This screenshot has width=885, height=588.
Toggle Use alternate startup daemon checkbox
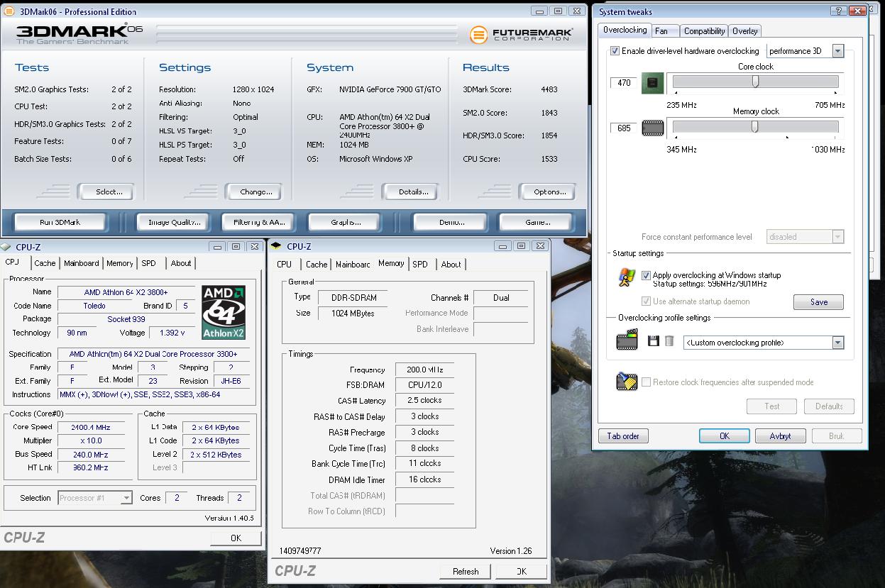tap(646, 301)
